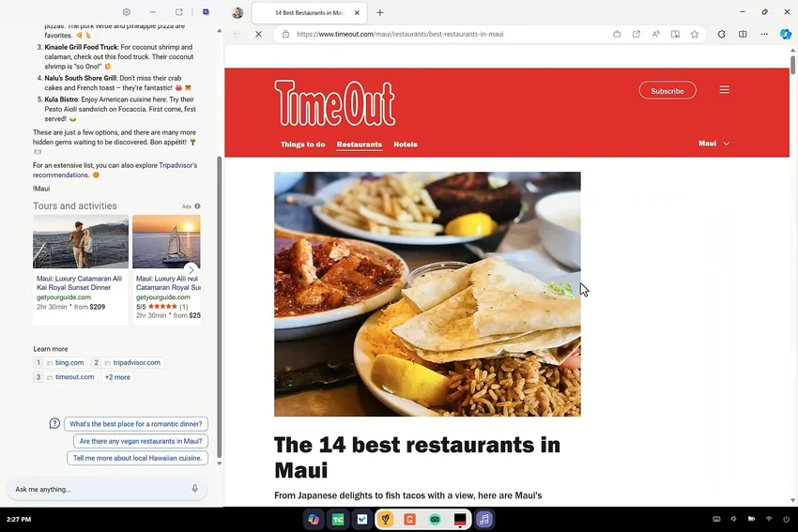The image size is (798, 532).
Task: Open the music note app in the taskbar
Action: click(484, 519)
